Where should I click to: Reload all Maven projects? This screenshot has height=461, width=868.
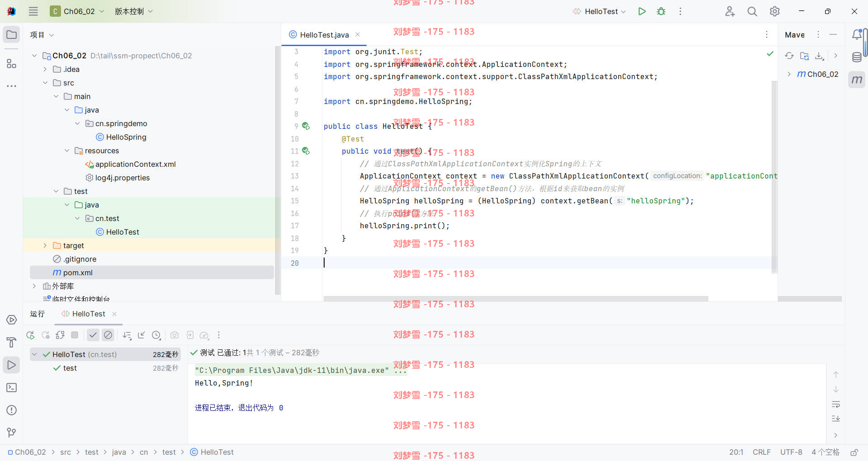pos(789,56)
